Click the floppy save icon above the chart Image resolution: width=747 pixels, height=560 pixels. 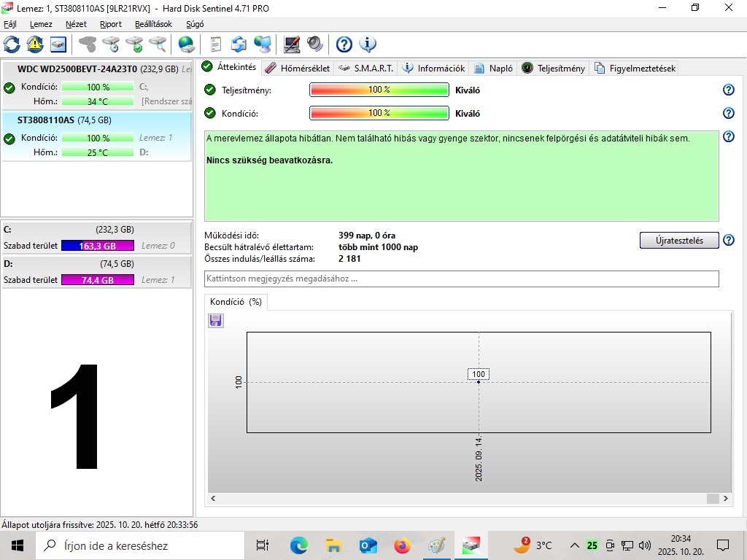(x=216, y=321)
